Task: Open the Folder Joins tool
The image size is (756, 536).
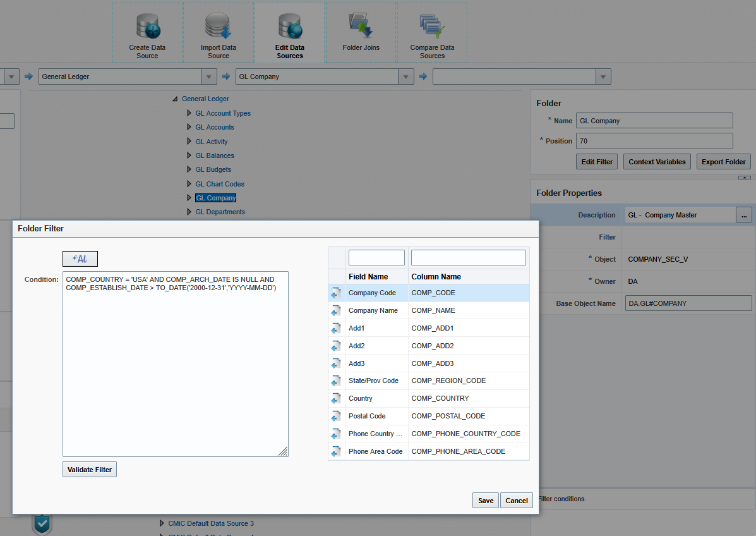Action: pyautogui.click(x=361, y=33)
